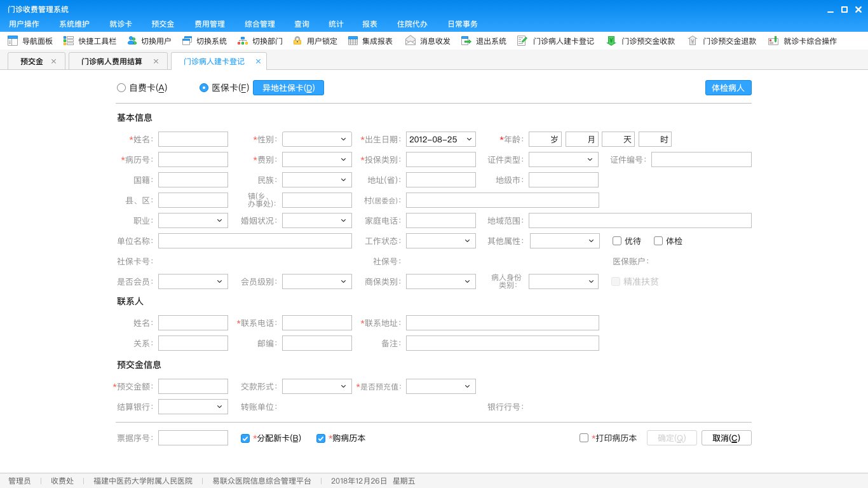Viewport: 868px width, 488px height.
Task: Click the 单位名称 input field
Action: [x=255, y=241]
